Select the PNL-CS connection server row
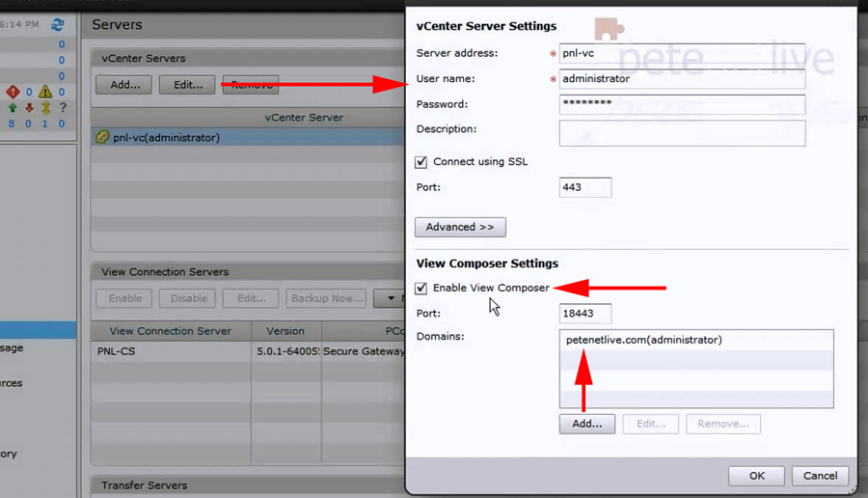 pos(248,351)
